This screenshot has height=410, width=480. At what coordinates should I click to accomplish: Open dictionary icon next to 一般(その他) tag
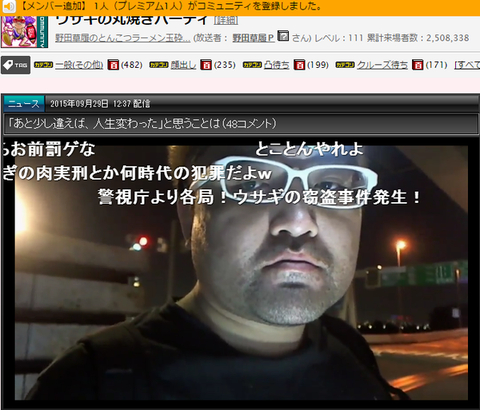(x=113, y=65)
